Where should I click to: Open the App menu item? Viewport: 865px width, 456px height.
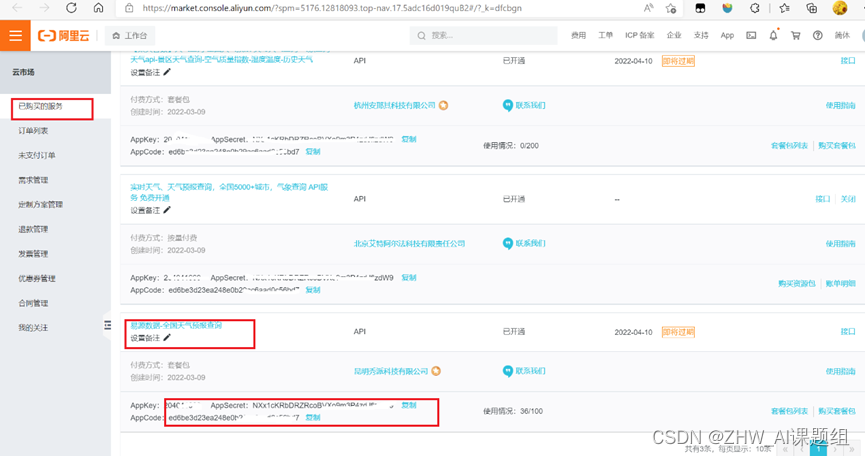pos(727,35)
